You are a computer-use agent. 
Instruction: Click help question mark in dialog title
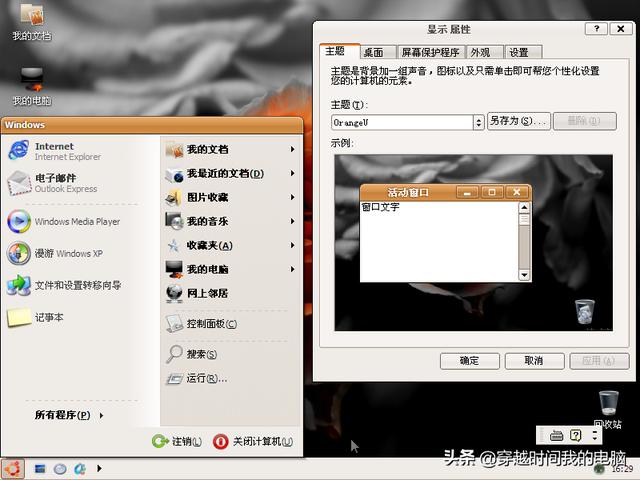(596, 29)
